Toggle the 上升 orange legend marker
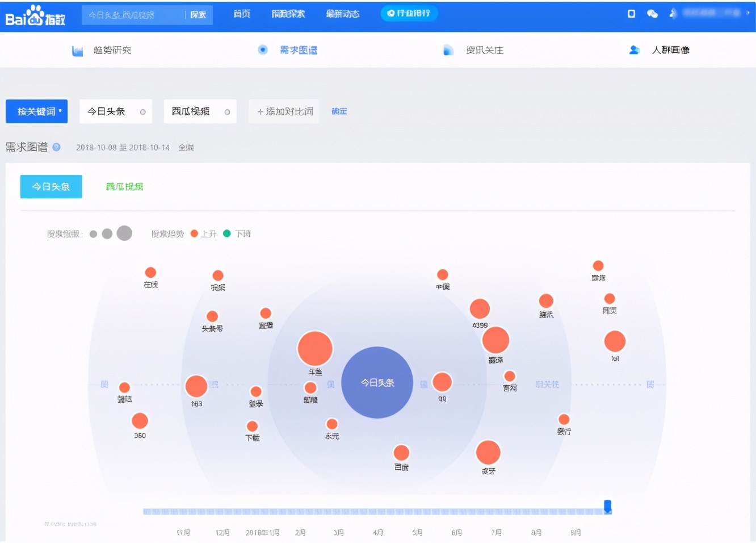The height and width of the screenshot is (543, 756). point(194,233)
